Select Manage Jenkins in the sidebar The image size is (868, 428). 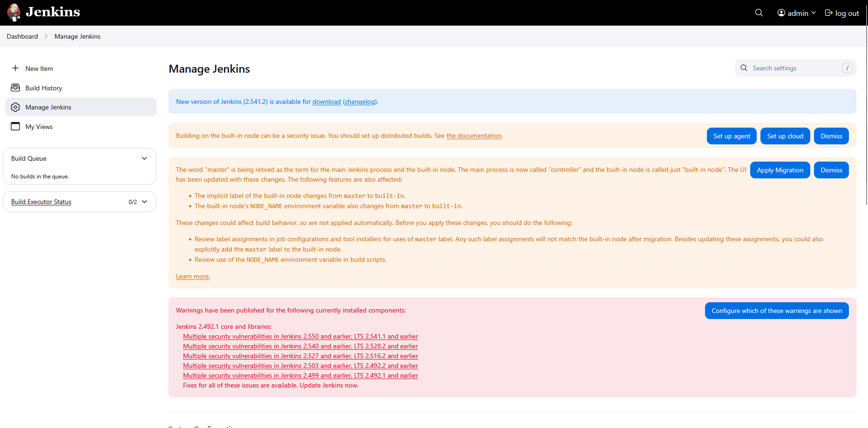[48, 107]
